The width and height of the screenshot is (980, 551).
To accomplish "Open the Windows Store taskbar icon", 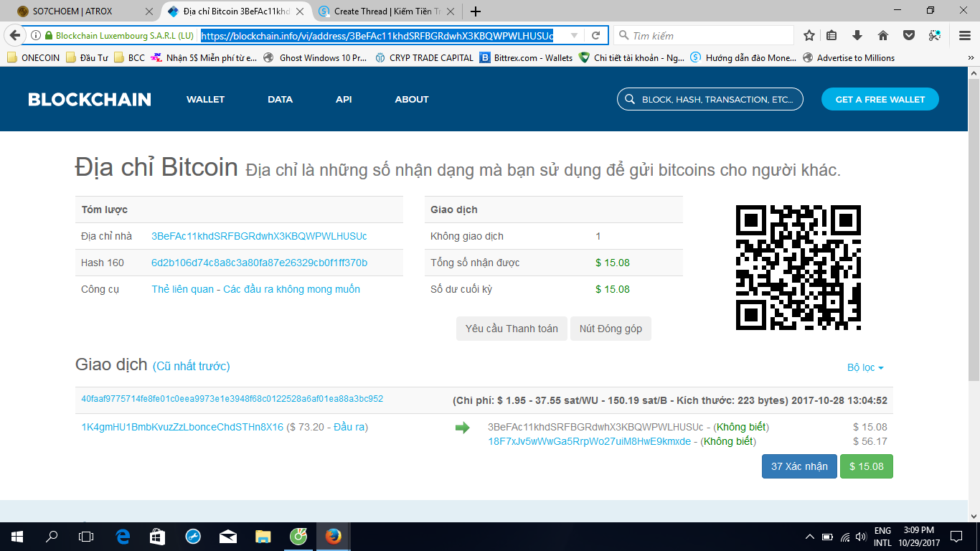I will point(158,536).
